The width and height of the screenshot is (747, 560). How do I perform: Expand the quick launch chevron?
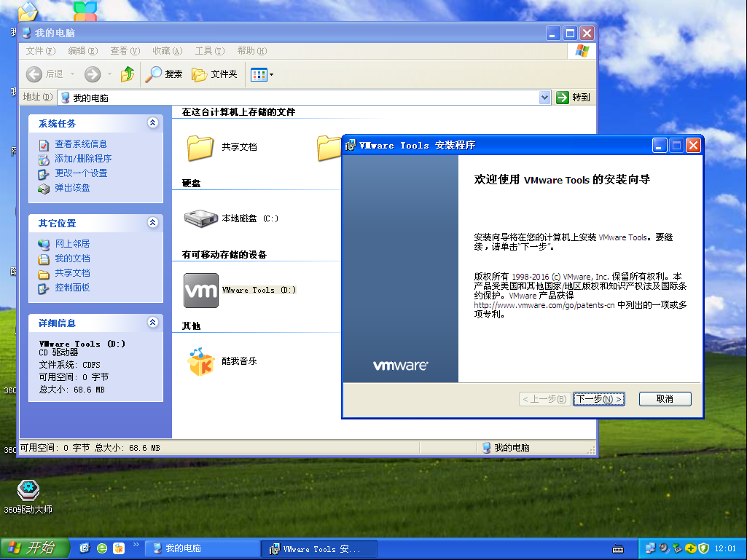136,544
